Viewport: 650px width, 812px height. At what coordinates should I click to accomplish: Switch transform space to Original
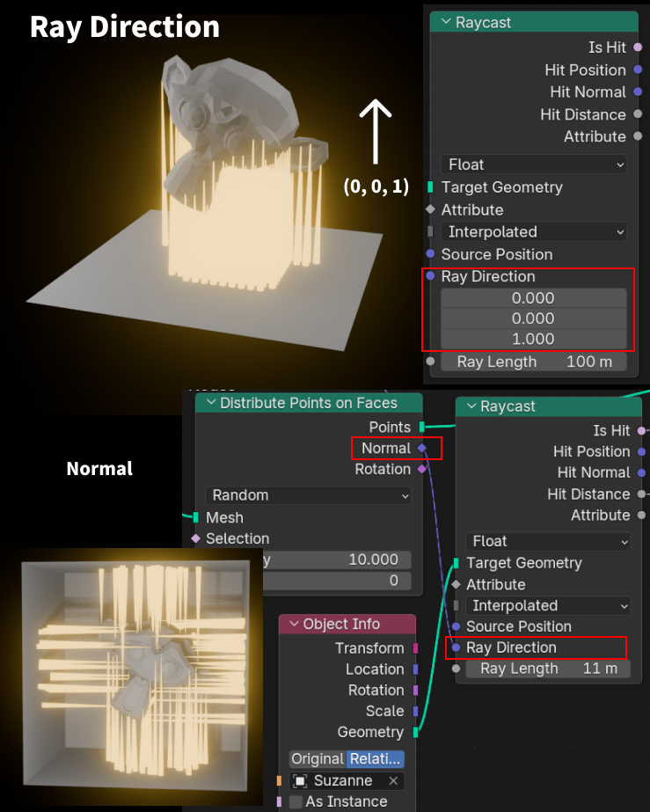[x=317, y=759]
